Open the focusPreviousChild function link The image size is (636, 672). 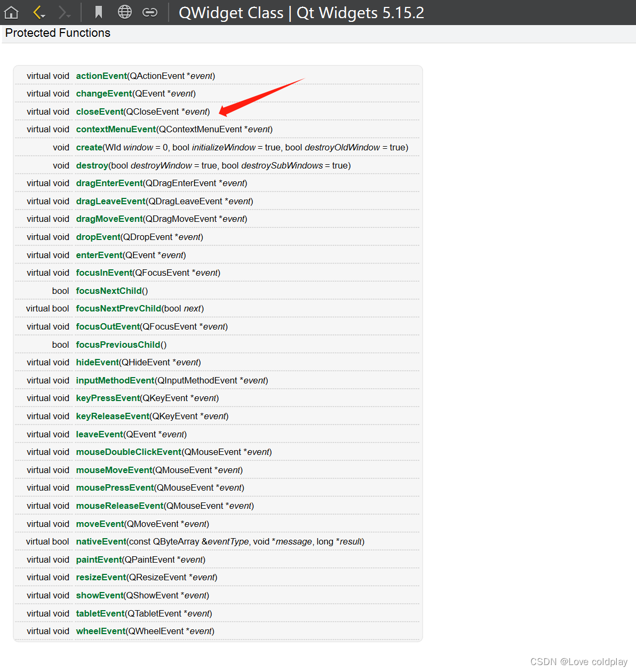118,345
